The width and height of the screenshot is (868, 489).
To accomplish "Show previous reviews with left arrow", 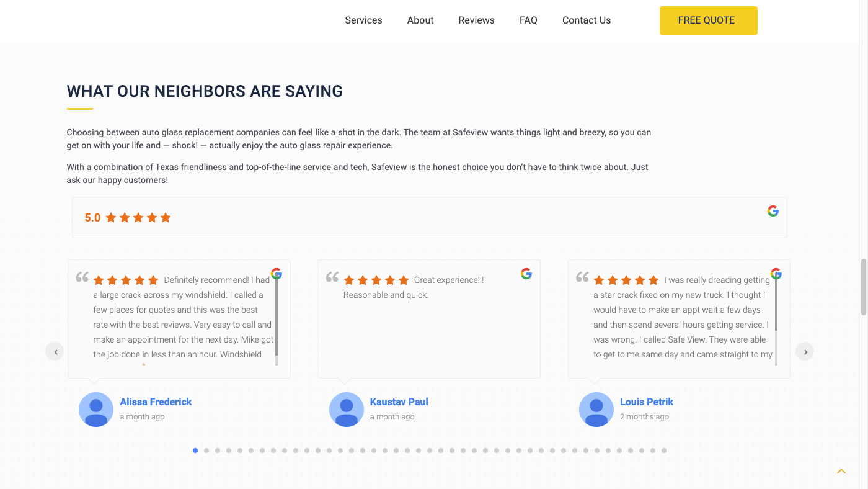I will click(55, 352).
